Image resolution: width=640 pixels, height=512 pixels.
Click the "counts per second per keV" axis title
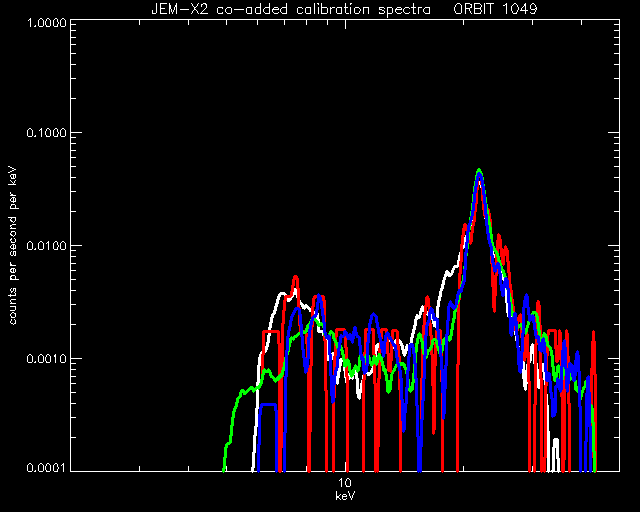(x=13, y=246)
